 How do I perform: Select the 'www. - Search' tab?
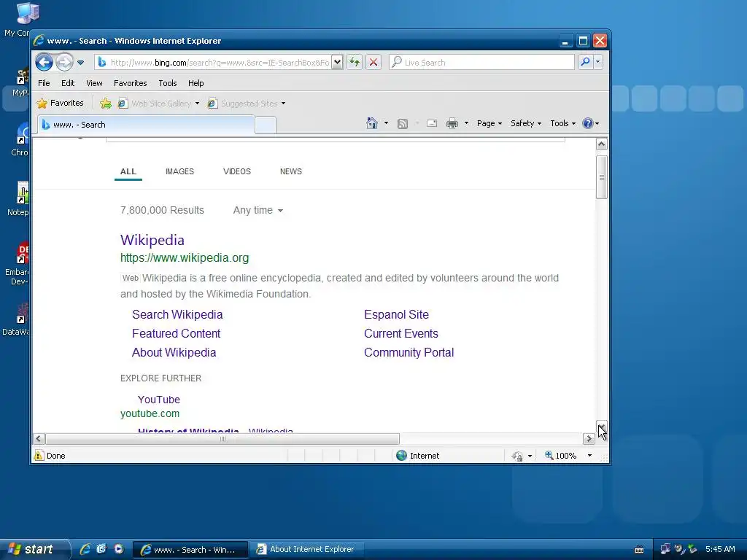click(146, 125)
